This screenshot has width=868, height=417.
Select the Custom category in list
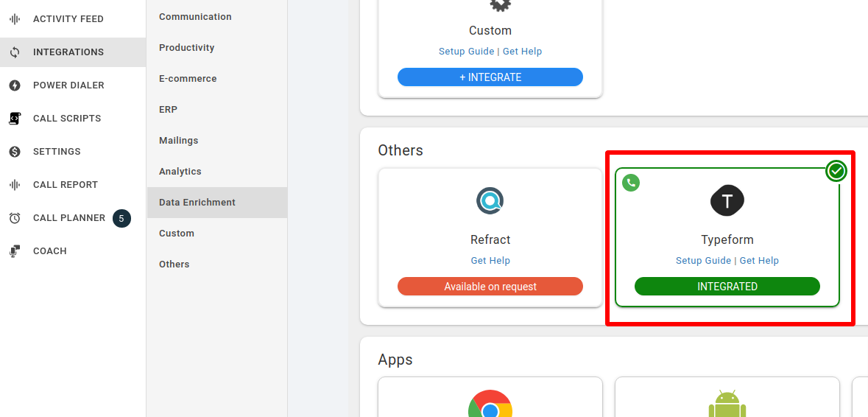(217, 234)
